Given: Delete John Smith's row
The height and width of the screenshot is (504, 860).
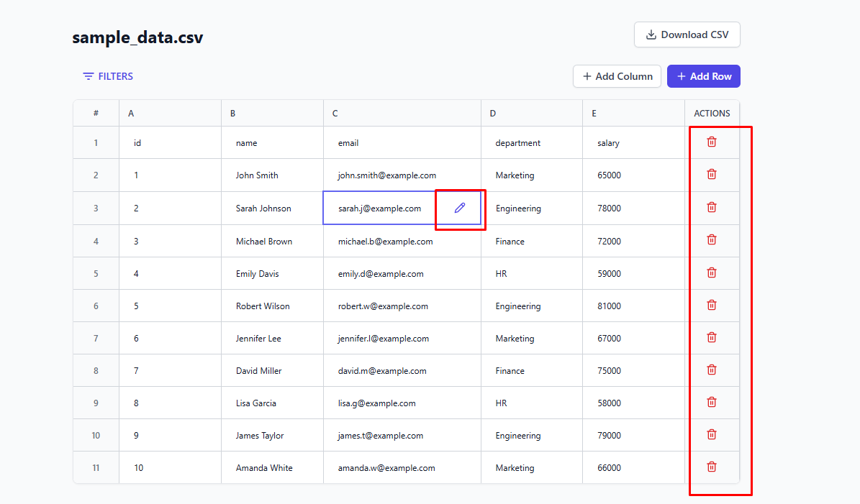Looking at the screenshot, I should point(712,174).
